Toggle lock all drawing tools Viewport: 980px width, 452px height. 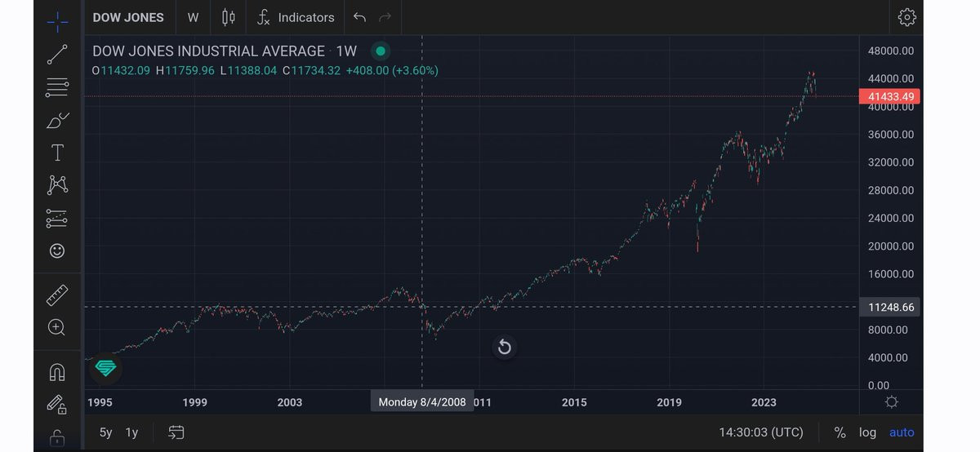coord(57,438)
